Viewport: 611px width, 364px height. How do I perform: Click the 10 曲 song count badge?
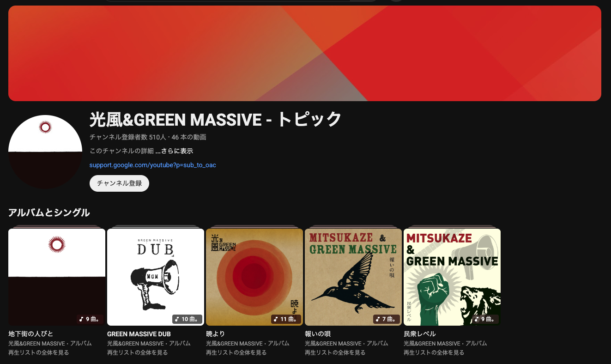[187, 319]
